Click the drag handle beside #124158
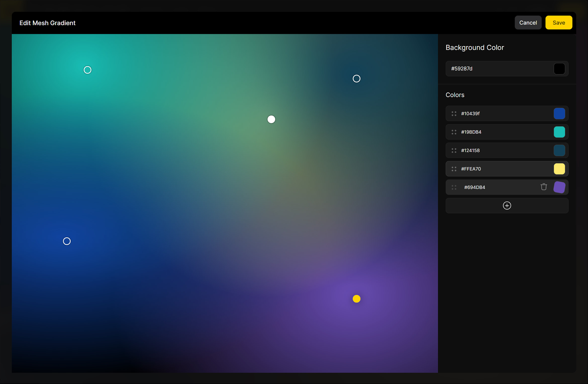Viewport: 588px width, 384px height. [x=454, y=150]
